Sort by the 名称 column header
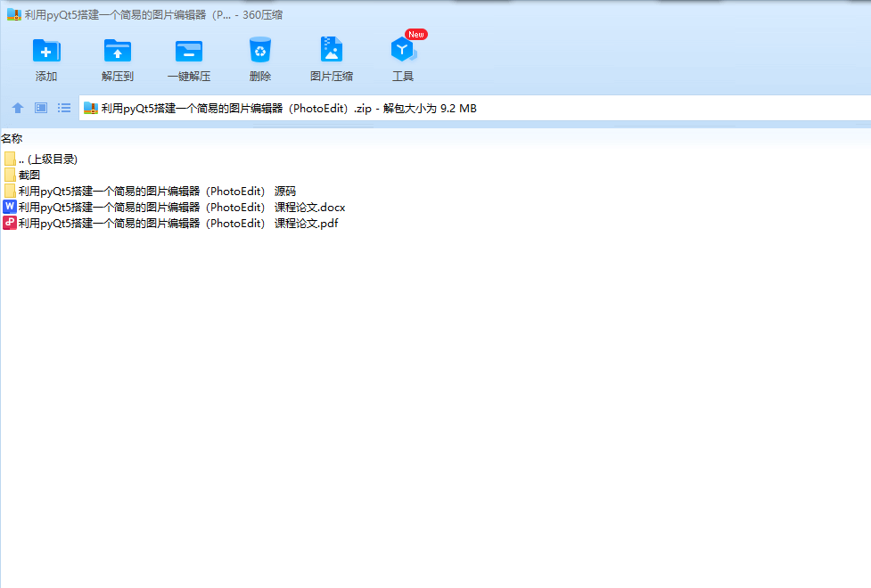This screenshot has width=871, height=588. 12,138
